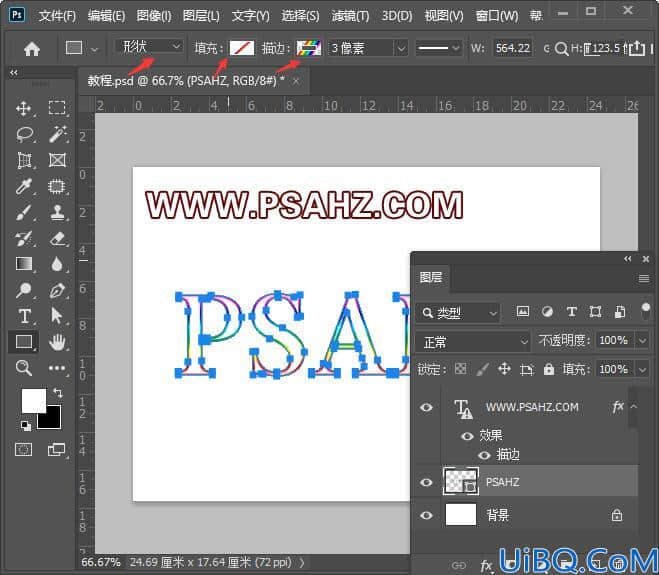Collapse WWW.PSAHZ.COM layer effects list
This screenshot has height=575, width=659.
click(x=633, y=406)
